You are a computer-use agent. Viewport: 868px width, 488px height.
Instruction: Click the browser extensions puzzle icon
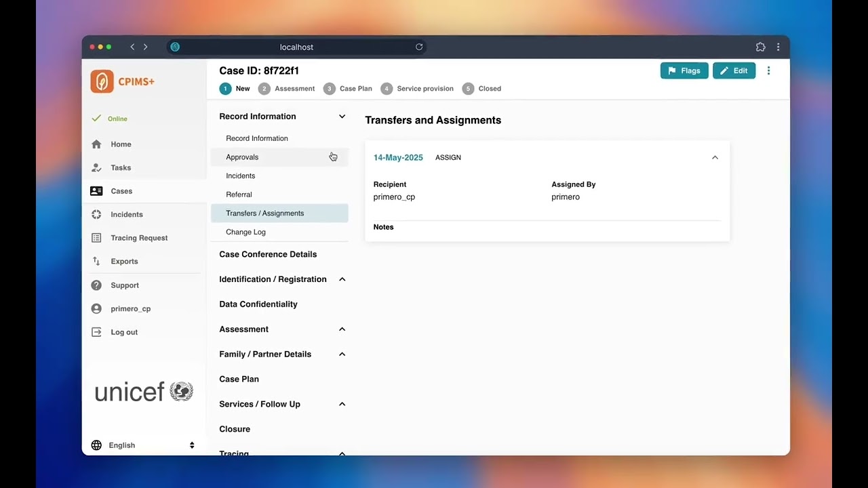click(760, 47)
